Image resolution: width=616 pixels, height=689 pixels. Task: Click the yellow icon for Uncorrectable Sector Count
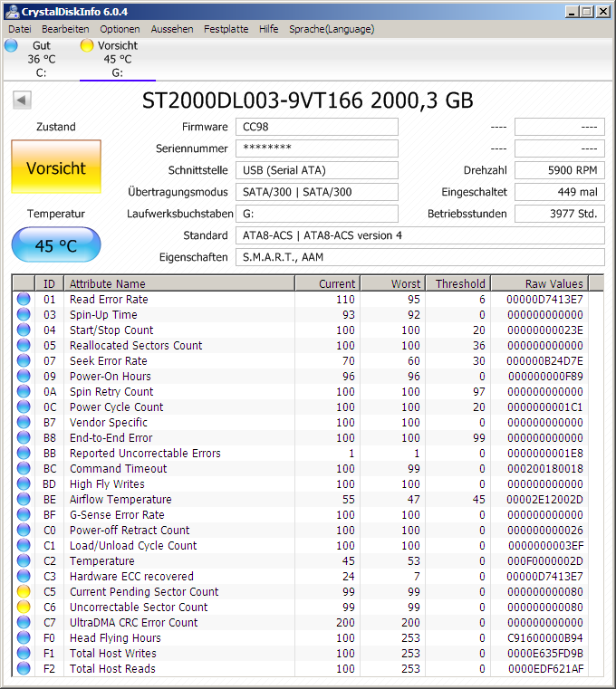point(24,607)
